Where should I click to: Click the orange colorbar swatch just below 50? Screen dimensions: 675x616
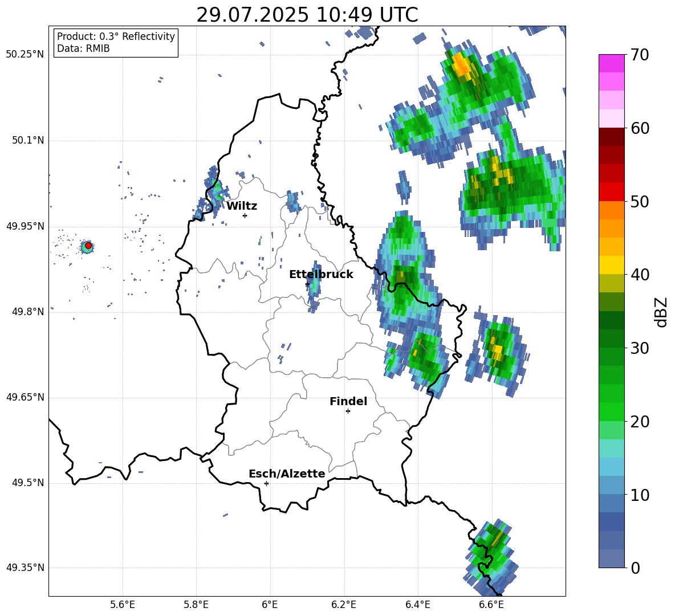click(x=611, y=210)
